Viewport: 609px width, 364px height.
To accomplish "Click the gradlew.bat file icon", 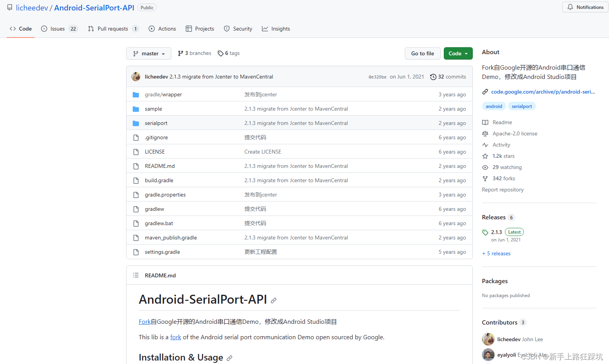I will click(x=136, y=224).
